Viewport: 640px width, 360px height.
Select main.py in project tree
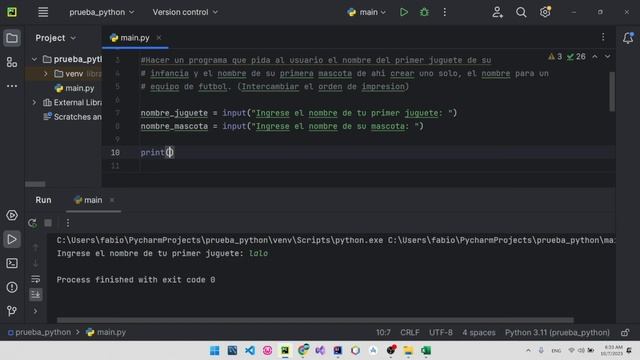[x=74, y=88]
